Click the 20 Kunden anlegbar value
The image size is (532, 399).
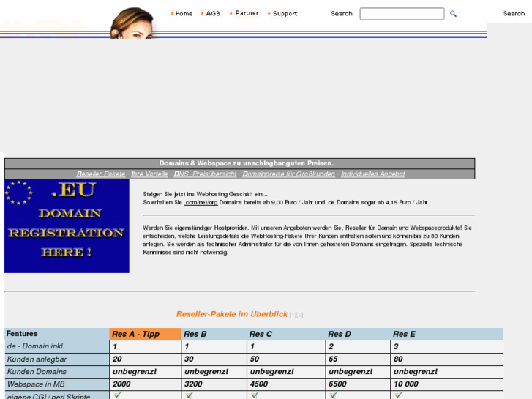117,359
